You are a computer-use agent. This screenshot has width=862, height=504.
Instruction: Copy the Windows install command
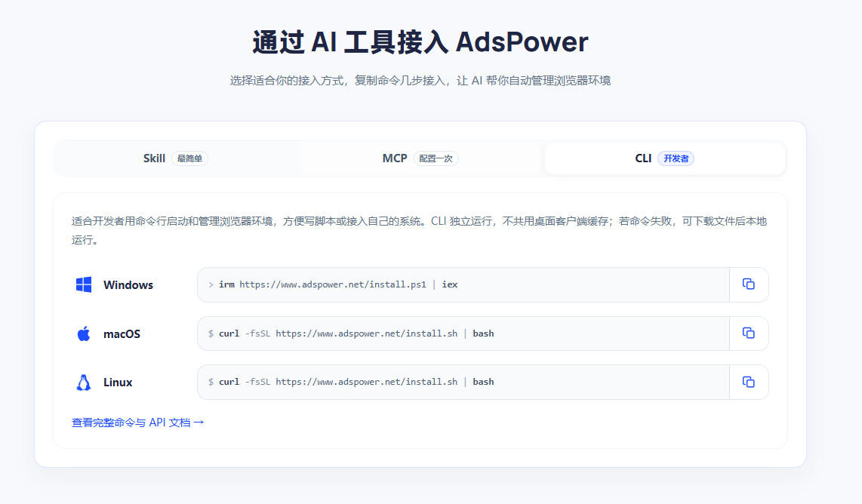click(x=748, y=284)
